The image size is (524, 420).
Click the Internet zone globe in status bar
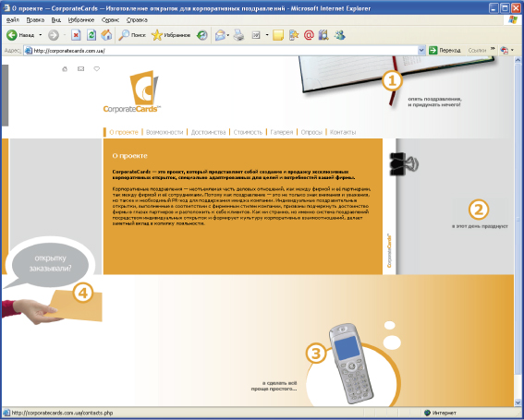[427, 413]
